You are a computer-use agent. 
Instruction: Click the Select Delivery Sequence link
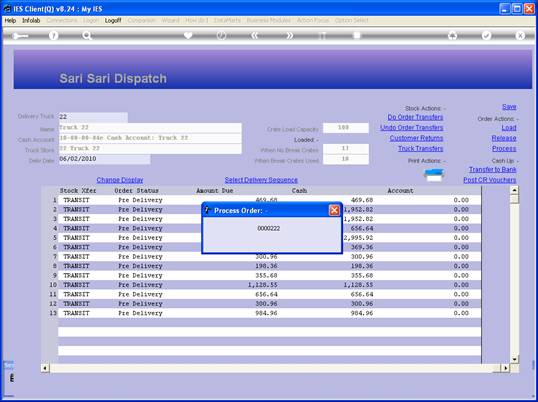261,180
